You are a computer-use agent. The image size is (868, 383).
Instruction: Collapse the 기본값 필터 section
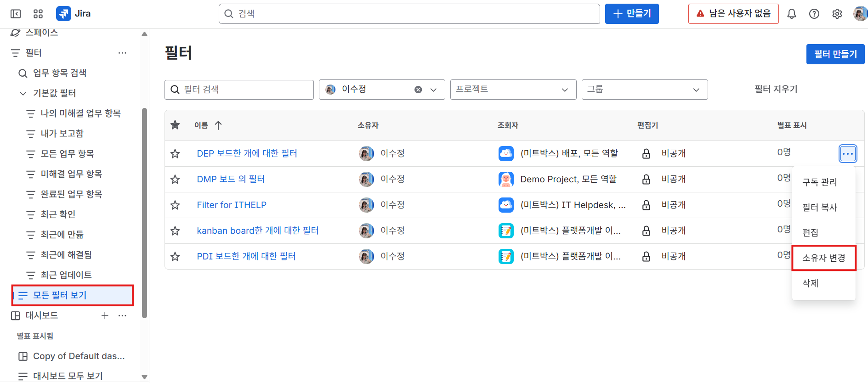click(23, 93)
